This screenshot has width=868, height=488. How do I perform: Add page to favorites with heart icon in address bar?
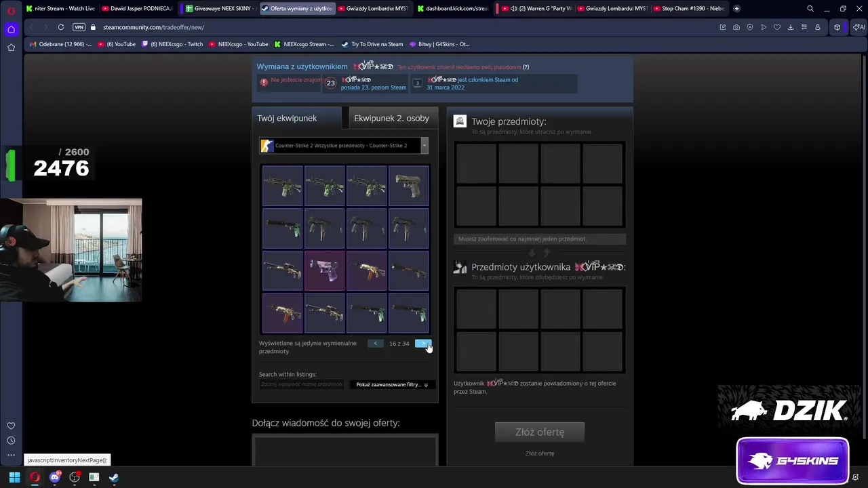777,27
